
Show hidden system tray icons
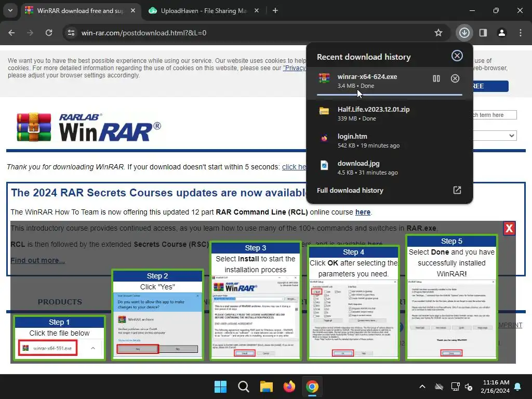pyautogui.click(x=422, y=387)
